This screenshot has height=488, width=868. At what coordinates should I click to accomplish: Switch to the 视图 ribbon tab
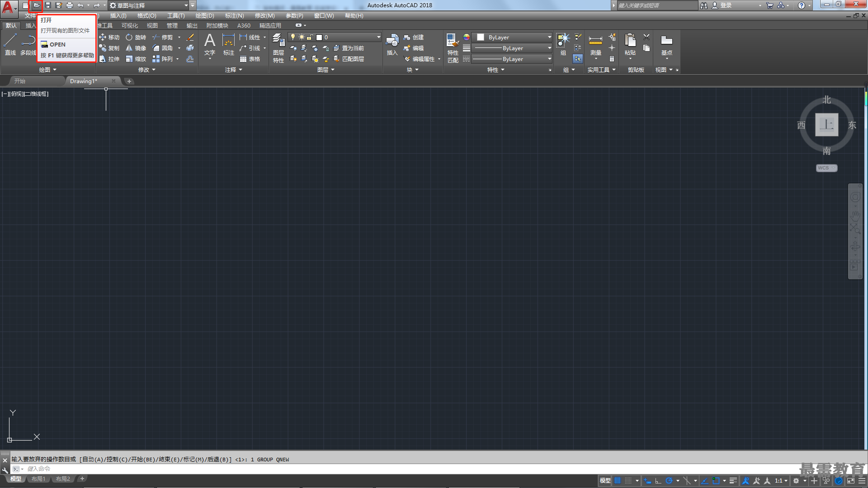[x=152, y=26]
